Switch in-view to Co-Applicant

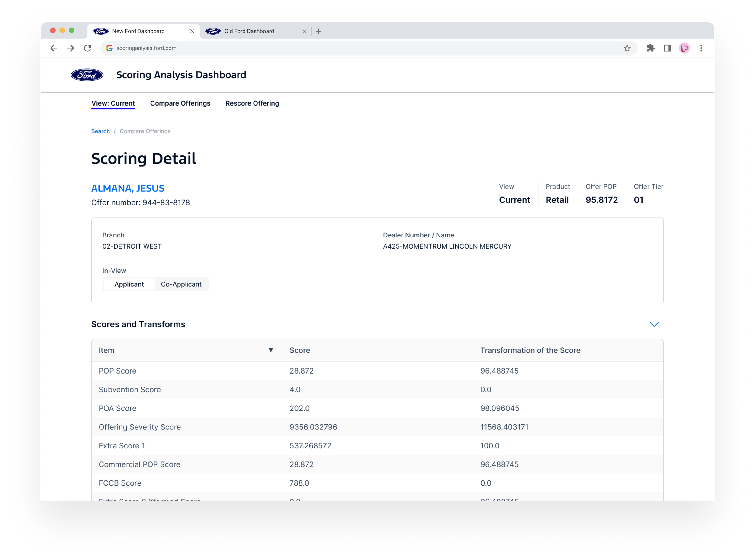[x=181, y=284]
